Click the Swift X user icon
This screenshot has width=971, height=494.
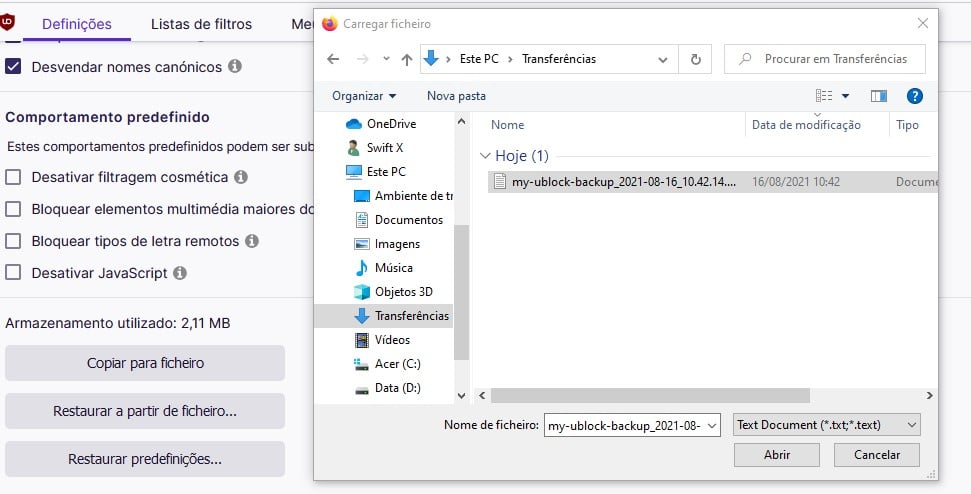354,148
